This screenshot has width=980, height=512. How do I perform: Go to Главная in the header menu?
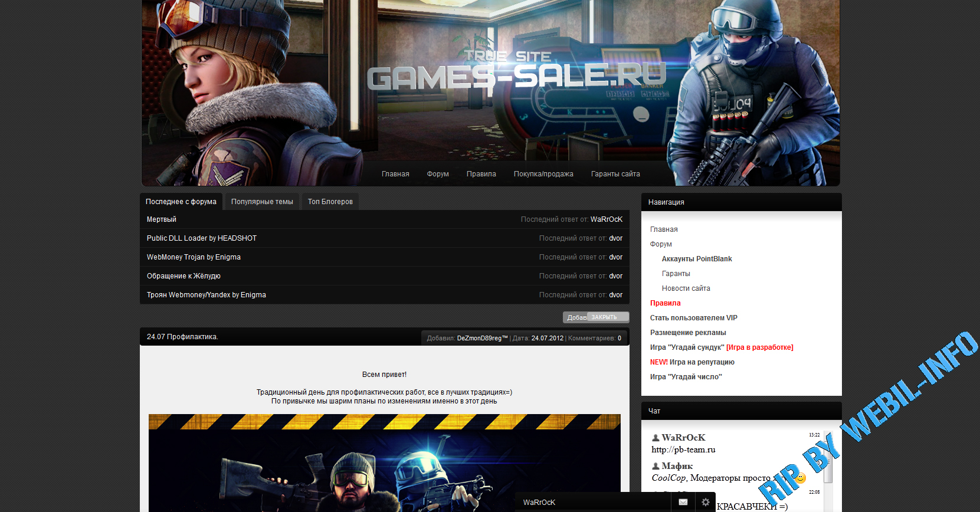click(395, 174)
